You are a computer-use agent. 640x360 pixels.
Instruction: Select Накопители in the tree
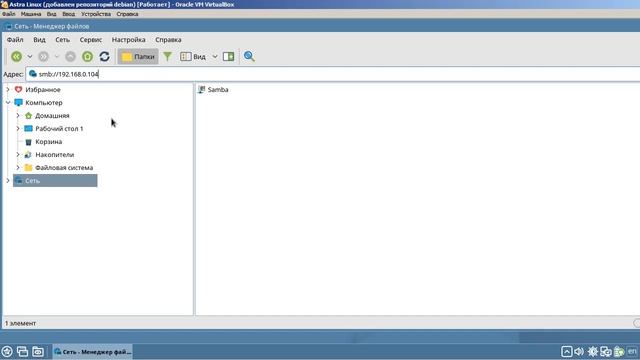coord(55,155)
